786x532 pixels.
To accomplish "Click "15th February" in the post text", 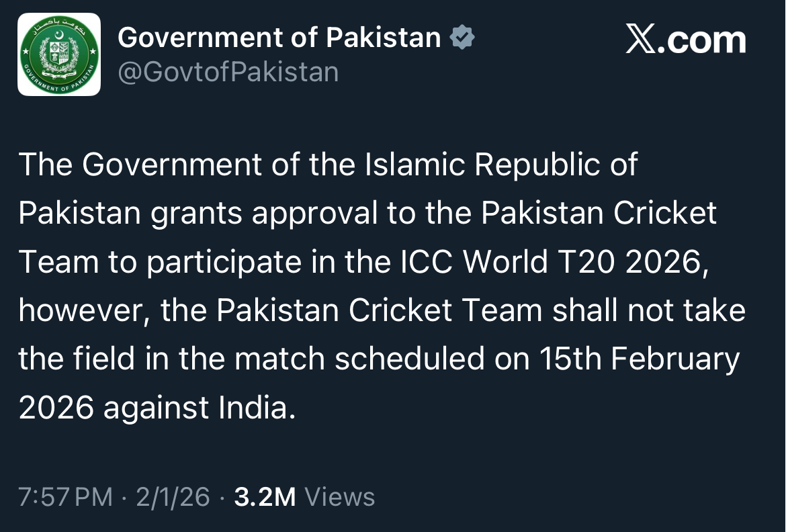I will point(639,359).
